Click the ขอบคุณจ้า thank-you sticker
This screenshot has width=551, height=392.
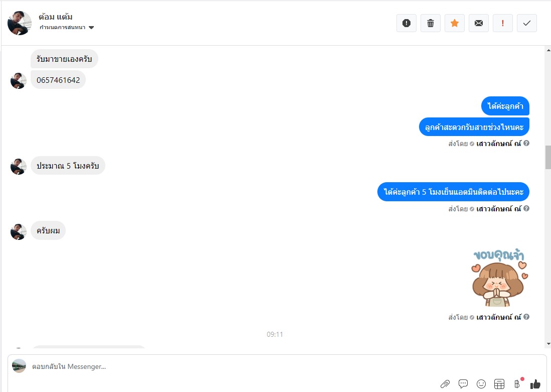(499, 278)
